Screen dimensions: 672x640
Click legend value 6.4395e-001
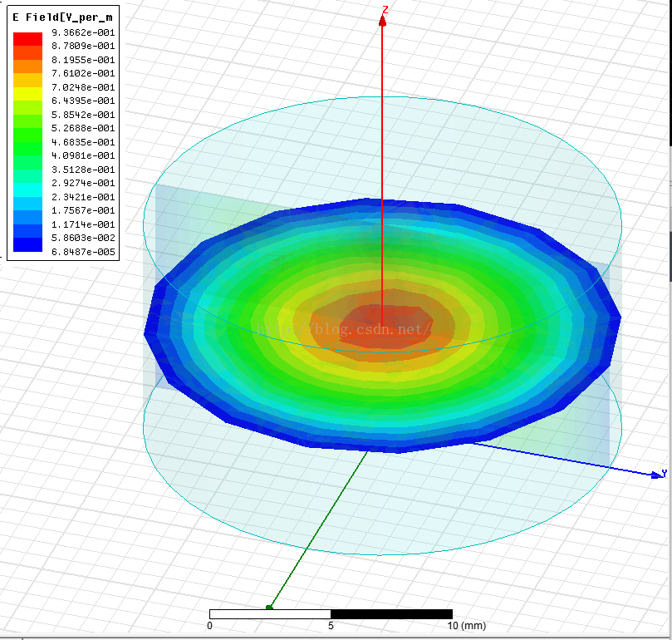(83, 101)
